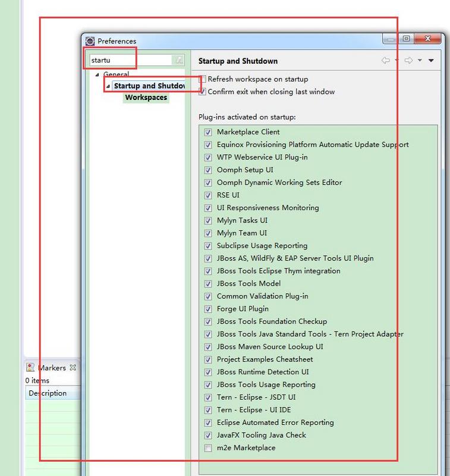
Task: Toggle Confirm exit when closing last window
Action: [203, 92]
